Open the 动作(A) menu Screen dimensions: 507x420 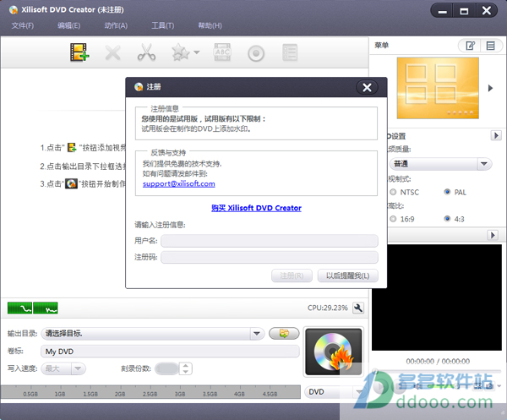point(116,25)
